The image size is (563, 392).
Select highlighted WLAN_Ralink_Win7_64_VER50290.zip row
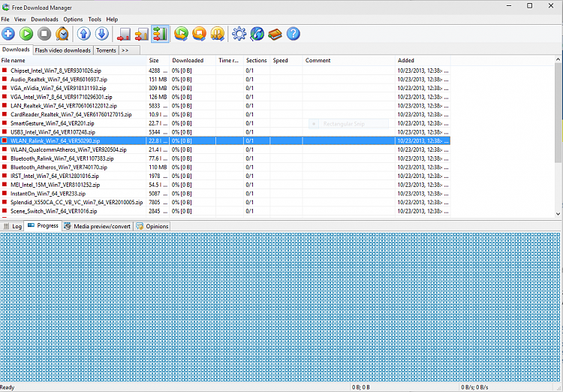(x=225, y=141)
